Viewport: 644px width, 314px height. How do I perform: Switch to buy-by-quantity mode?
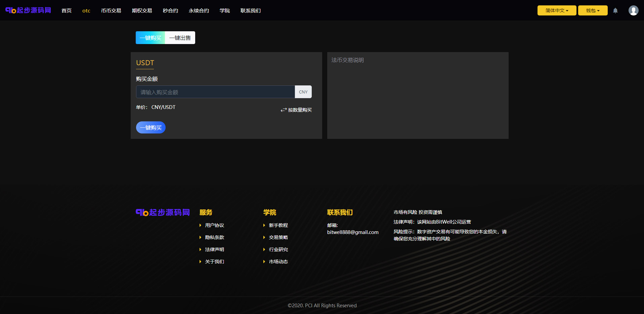coord(296,110)
